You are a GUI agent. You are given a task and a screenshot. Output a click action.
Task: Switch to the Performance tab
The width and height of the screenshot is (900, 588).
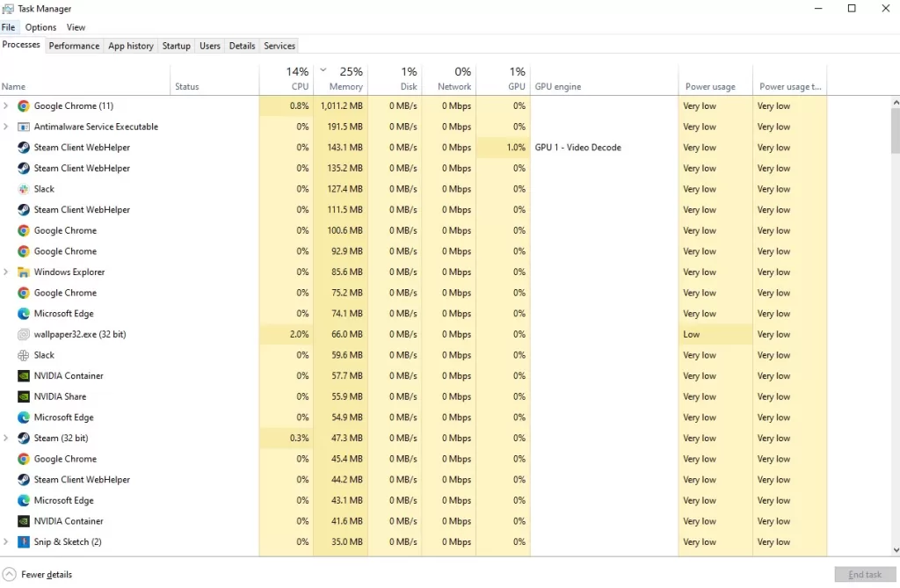pos(74,46)
